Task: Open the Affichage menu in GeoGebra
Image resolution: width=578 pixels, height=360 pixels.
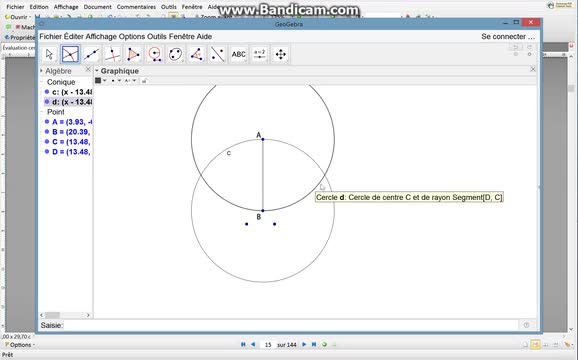Action: 101,36
